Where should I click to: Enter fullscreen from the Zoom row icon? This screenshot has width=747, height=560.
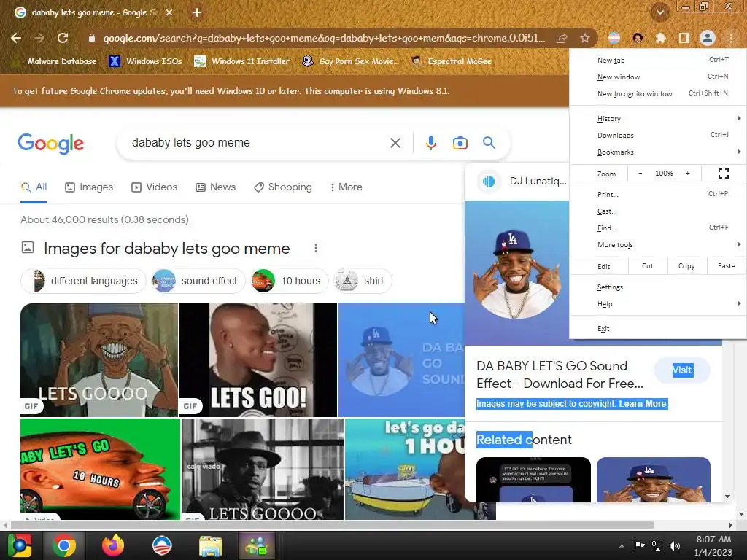723,174
